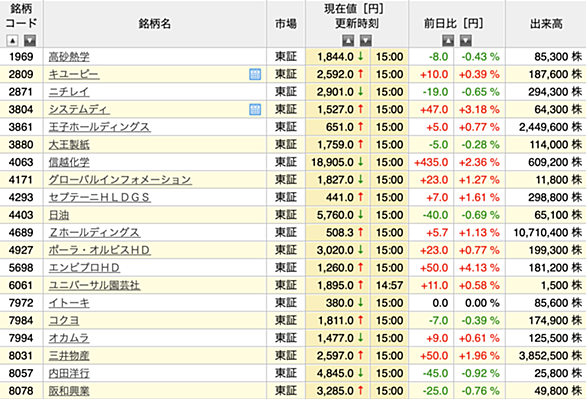Screen dimensions: 586x399
Task: Open キユーピー stock link
Action: [74, 74]
